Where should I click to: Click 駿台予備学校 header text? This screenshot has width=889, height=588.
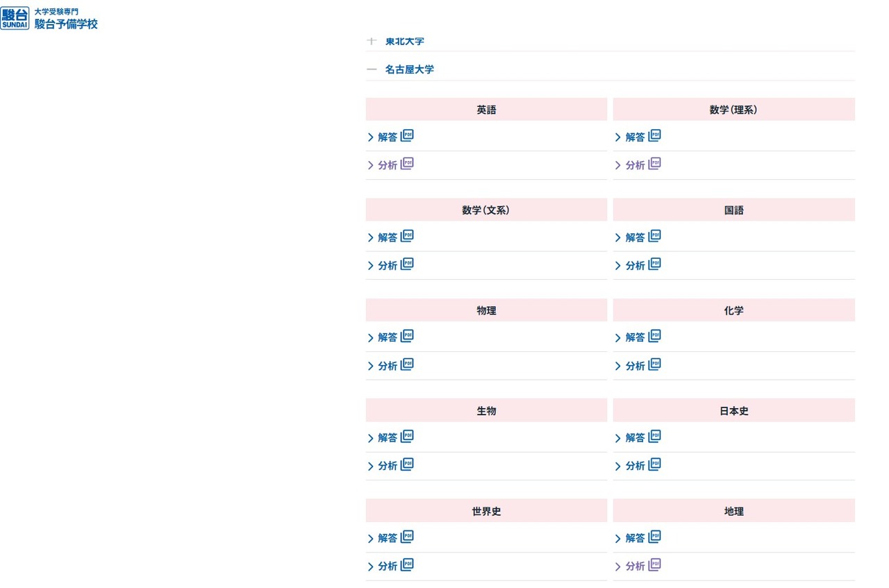click(x=66, y=24)
